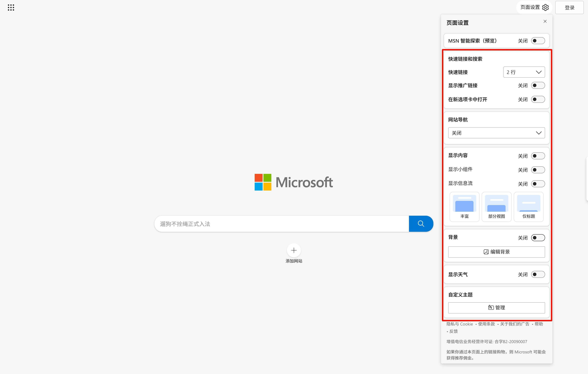The height and width of the screenshot is (374, 588).
Task: Click the 登录 sign-in button
Action: click(569, 8)
